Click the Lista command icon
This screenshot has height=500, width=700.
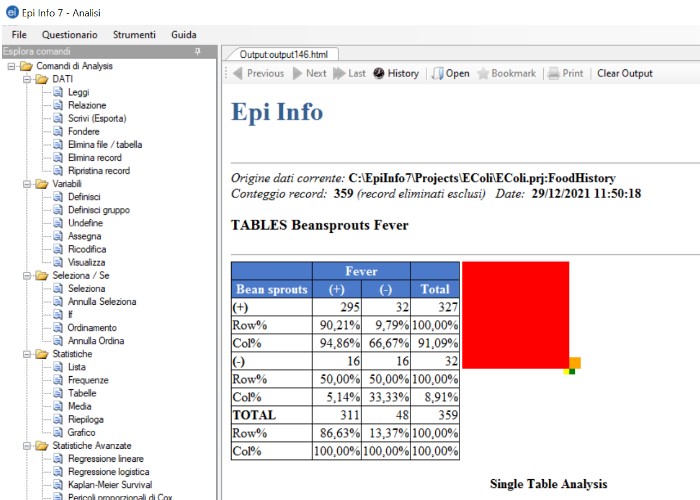click(58, 367)
